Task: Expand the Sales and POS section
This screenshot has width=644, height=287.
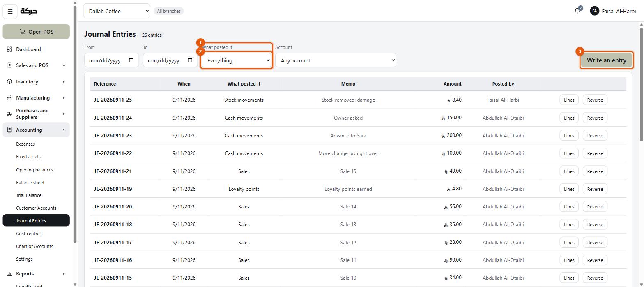Action: tap(36, 65)
